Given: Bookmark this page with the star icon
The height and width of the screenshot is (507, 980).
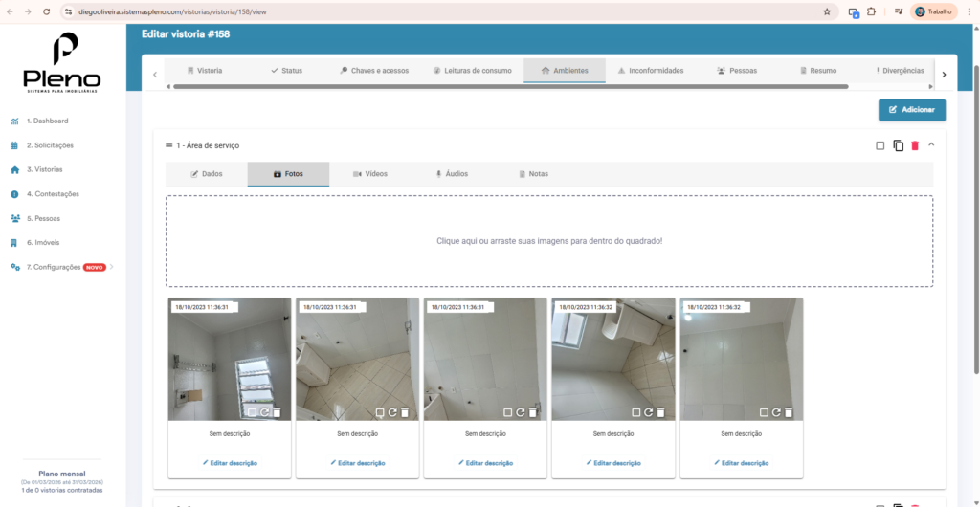Looking at the screenshot, I should click(827, 11).
